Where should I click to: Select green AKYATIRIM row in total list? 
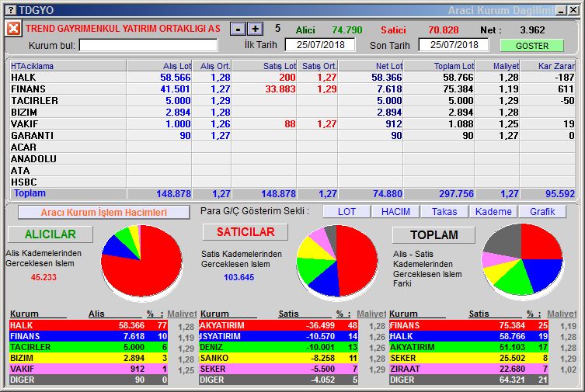pyautogui.click(x=468, y=347)
